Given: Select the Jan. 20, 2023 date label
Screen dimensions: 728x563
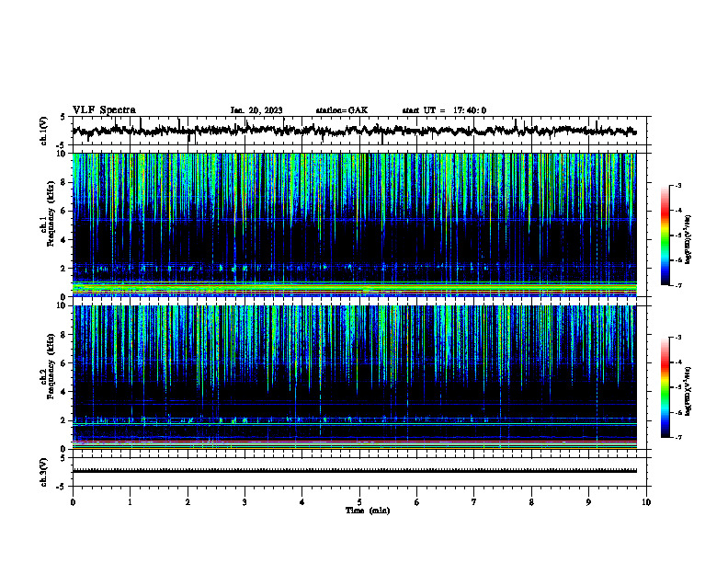Looking at the screenshot, I should coord(256,110).
